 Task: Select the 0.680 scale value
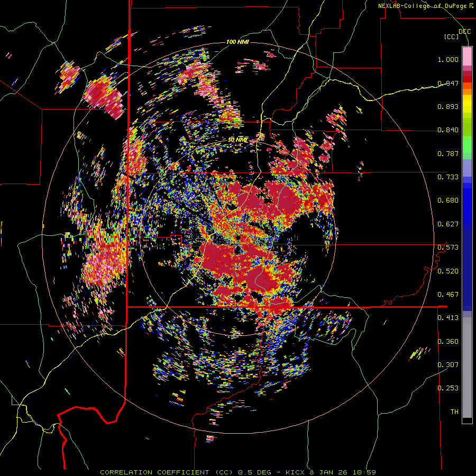click(x=448, y=200)
